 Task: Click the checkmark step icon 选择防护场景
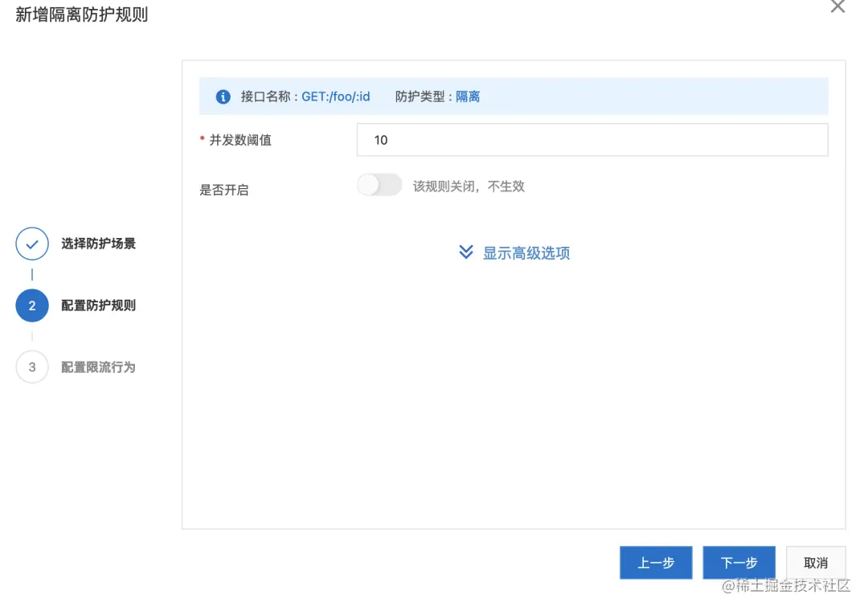click(32, 244)
